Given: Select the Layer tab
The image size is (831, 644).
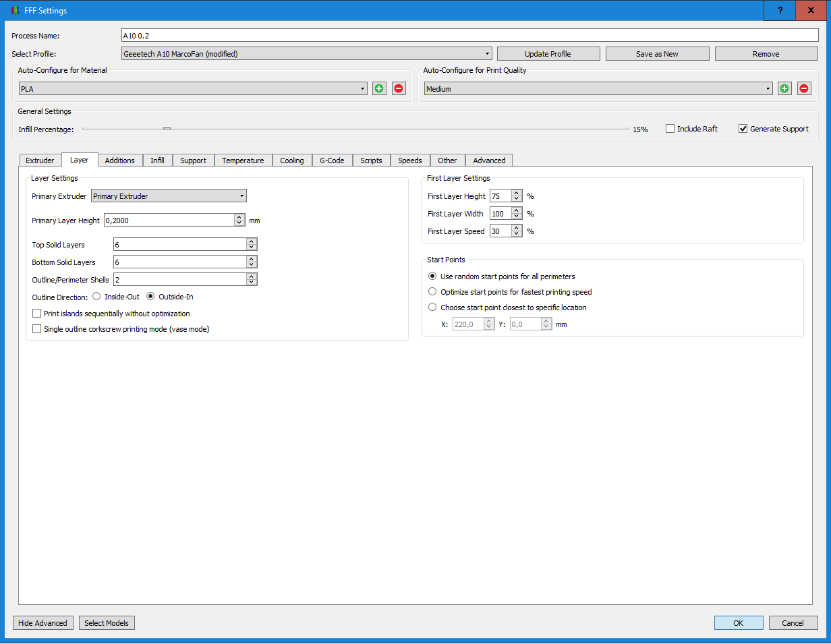Looking at the screenshot, I should [80, 160].
